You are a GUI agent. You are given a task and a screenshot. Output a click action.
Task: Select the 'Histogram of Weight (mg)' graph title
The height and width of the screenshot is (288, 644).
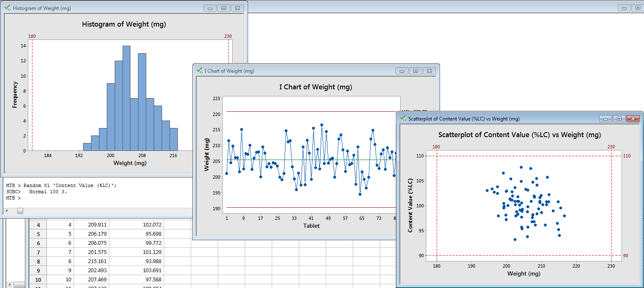coord(124,24)
